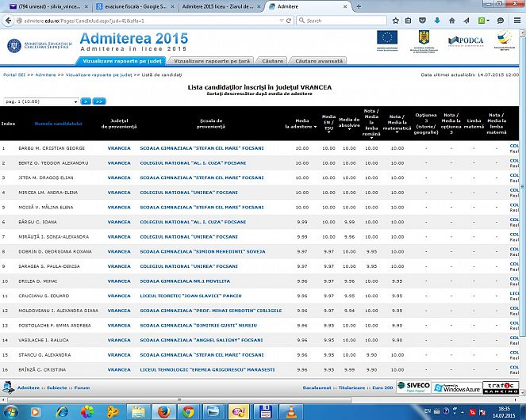The height and width of the screenshot is (420, 526).
Task: Click the Ministerul Educatiei logo
Action: click(40, 46)
